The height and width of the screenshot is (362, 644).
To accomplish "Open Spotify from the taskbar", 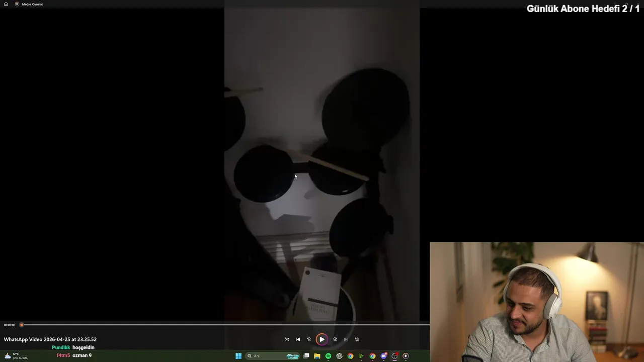I will [x=328, y=356].
